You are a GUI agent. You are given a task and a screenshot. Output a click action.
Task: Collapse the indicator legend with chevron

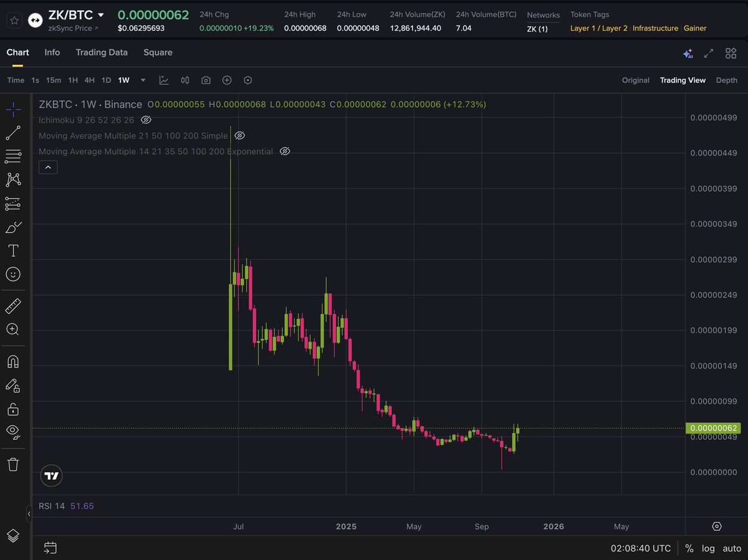pos(48,167)
